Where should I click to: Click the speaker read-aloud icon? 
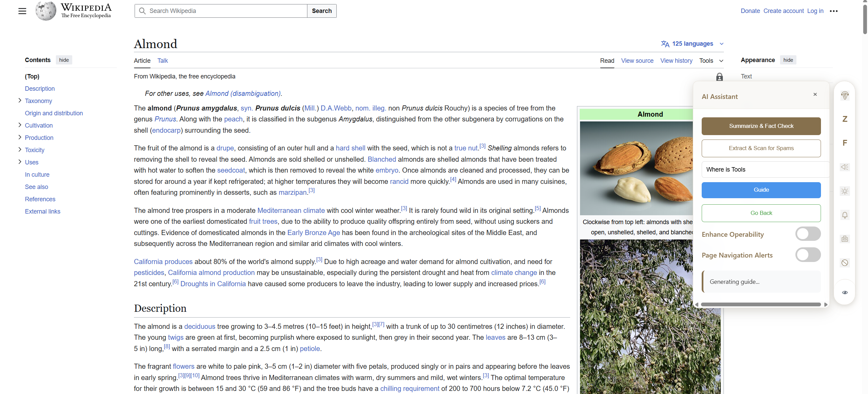(x=844, y=167)
